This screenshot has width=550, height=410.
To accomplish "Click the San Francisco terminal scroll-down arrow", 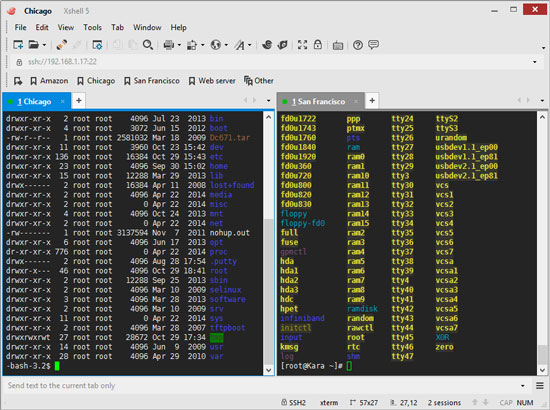I will (x=542, y=370).
